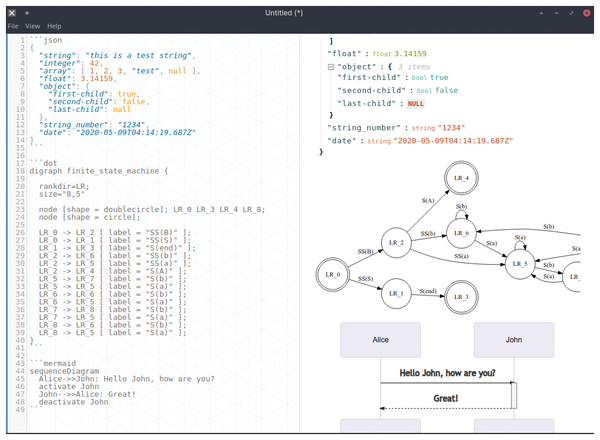Close the Untitled window with the red button

[586, 13]
